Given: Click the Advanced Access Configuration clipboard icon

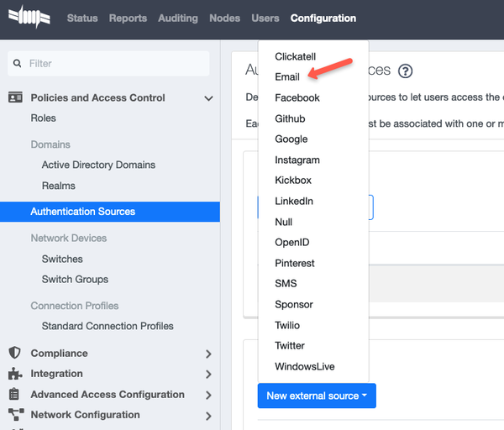Looking at the screenshot, I should 15,394.
